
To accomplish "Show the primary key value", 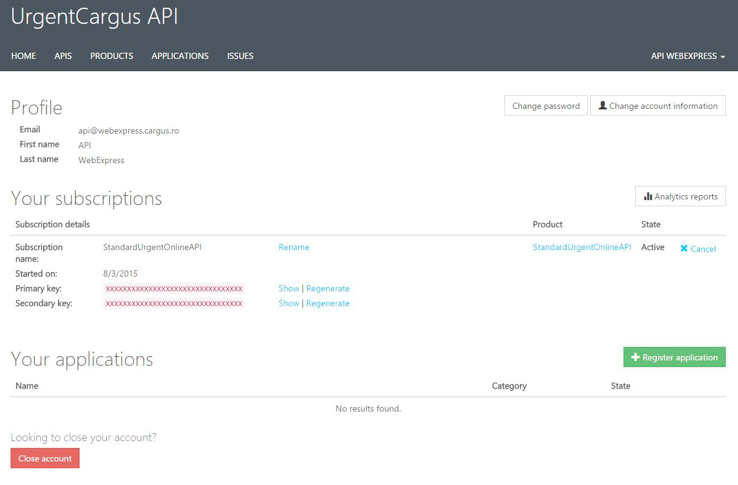I will pyautogui.click(x=288, y=288).
